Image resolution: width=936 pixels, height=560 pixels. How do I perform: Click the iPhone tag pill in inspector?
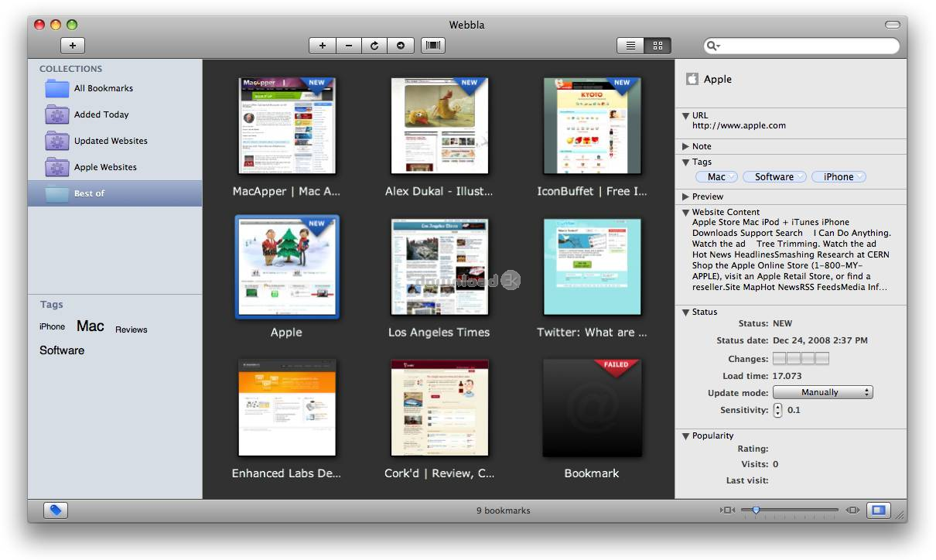(x=839, y=177)
